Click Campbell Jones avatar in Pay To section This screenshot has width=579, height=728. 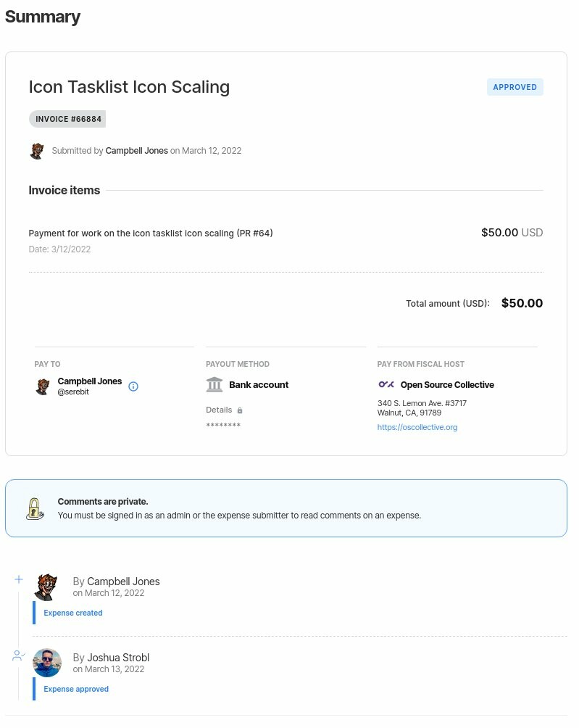coord(43,386)
